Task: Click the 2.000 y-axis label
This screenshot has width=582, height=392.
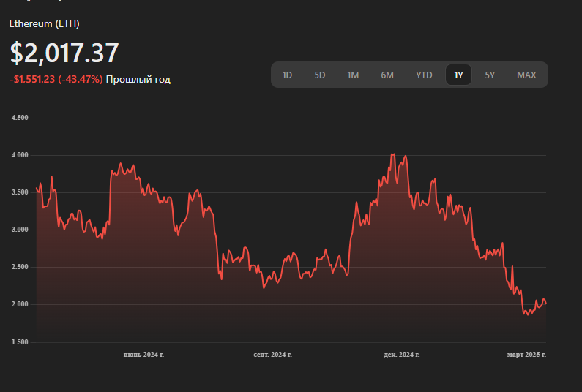Action: (20, 304)
